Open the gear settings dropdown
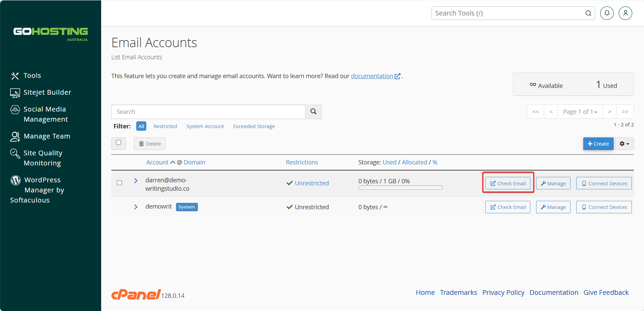The height and width of the screenshot is (311, 644). (624, 144)
